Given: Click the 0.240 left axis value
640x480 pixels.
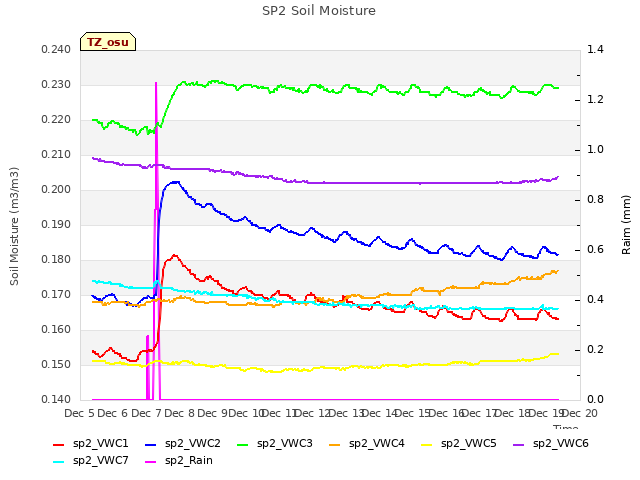Looking at the screenshot, I should (x=56, y=50).
